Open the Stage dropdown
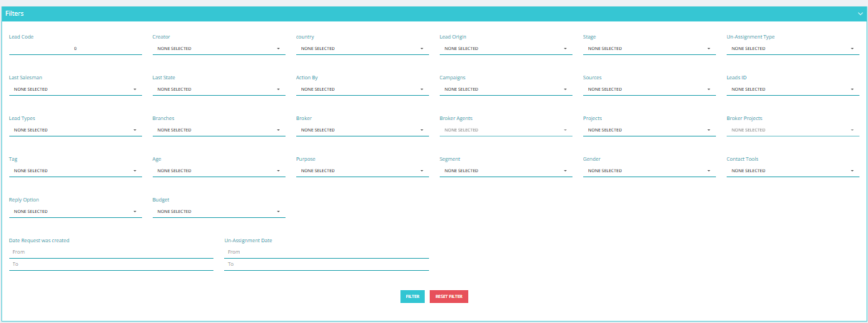Screen dimensions: 868x323 point(650,49)
